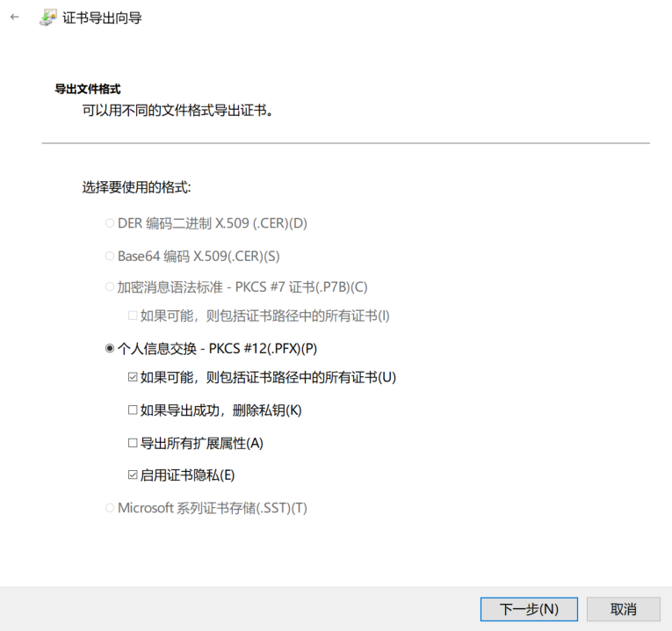Click the 选择要使用的格式 label
Viewport: 672px width, 631px height.
(x=136, y=187)
